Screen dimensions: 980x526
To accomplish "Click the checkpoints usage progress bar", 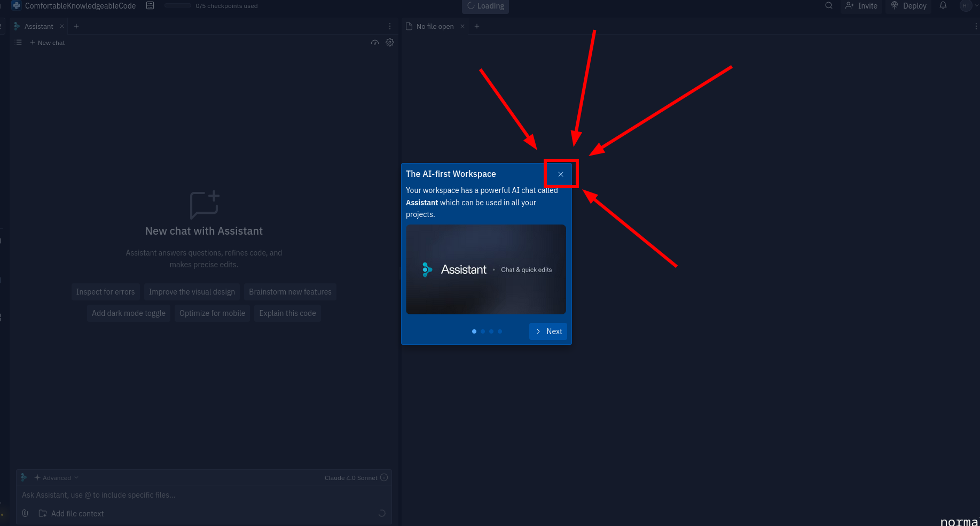I will pyautogui.click(x=178, y=6).
